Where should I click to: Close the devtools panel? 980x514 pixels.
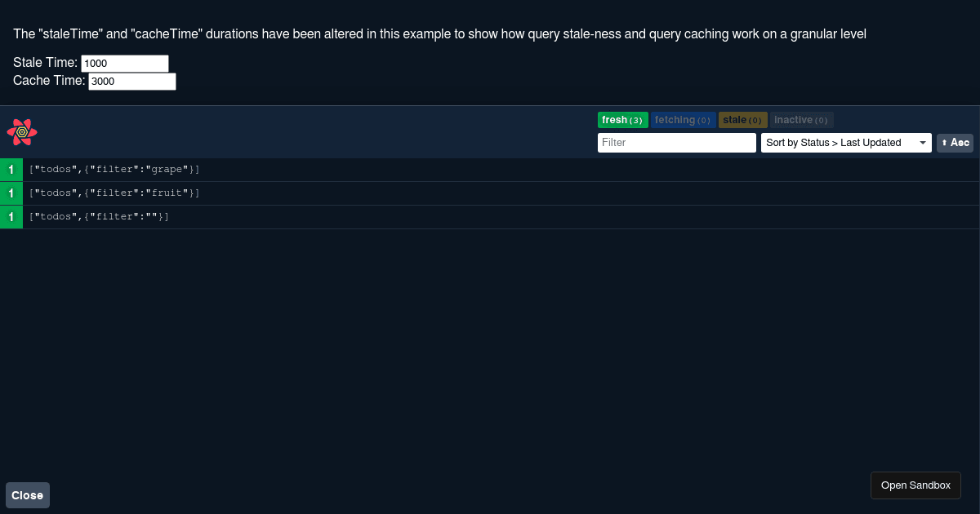[28, 495]
